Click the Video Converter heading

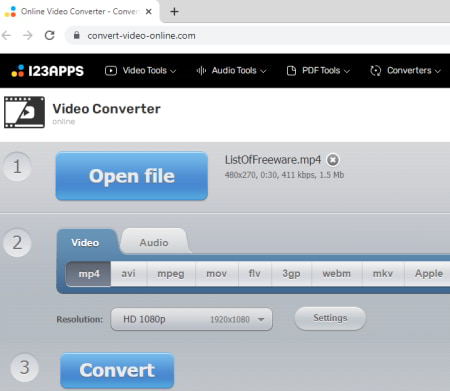tap(106, 109)
